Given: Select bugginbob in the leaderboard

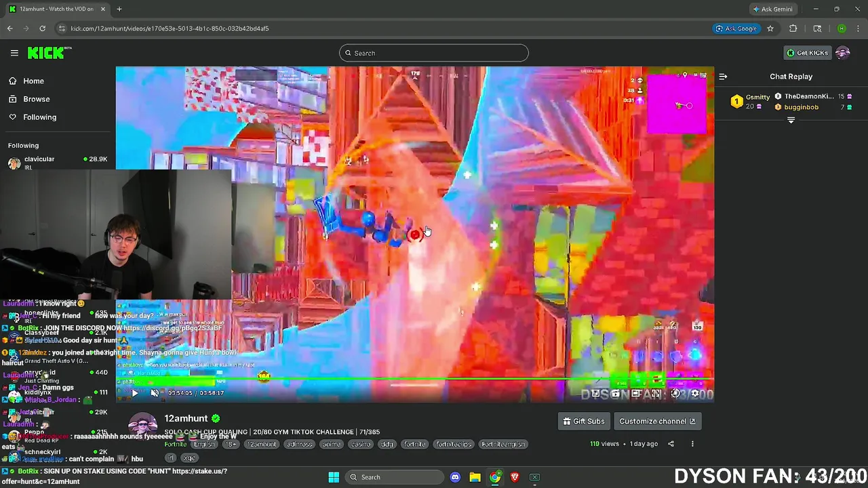Looking at the screenshot, I should tap(801, 107).
